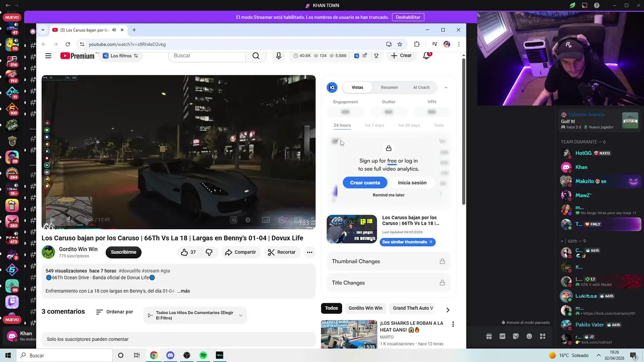644x362 pixels.
Task: Open comment threads filter dropdown
Action: (x=195, y=315)
